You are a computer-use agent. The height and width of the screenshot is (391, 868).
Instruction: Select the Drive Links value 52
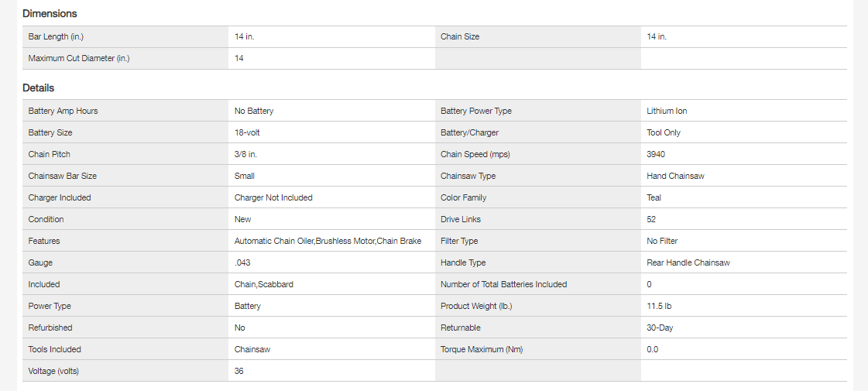(x=651, y=219)
